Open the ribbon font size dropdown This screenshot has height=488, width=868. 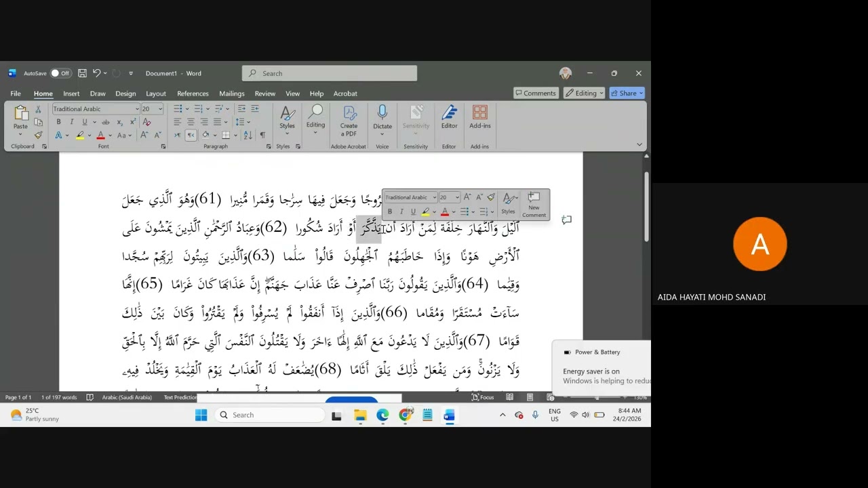160,109
